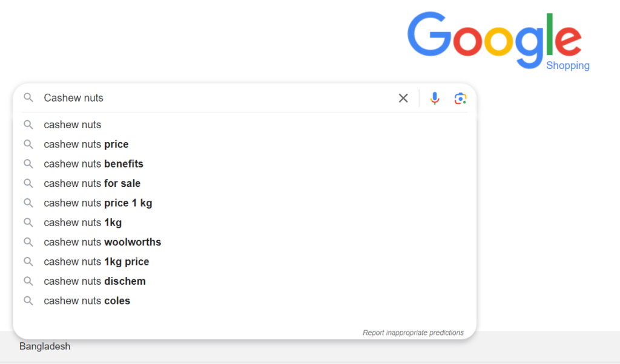
Task: Click the magnifier icon inside the search box
Action: [28, 97]
